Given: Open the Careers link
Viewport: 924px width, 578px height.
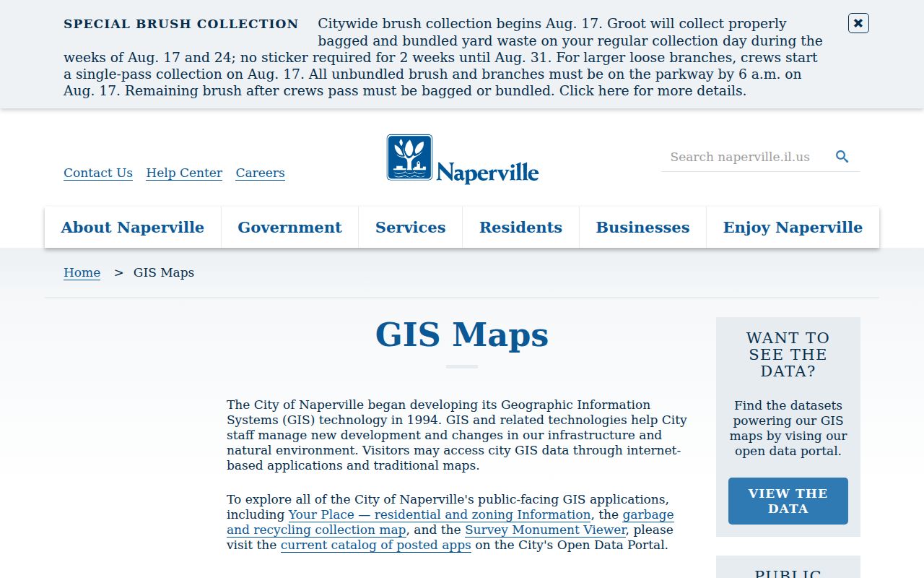Looking at the screenshot, I should (260, 173).
